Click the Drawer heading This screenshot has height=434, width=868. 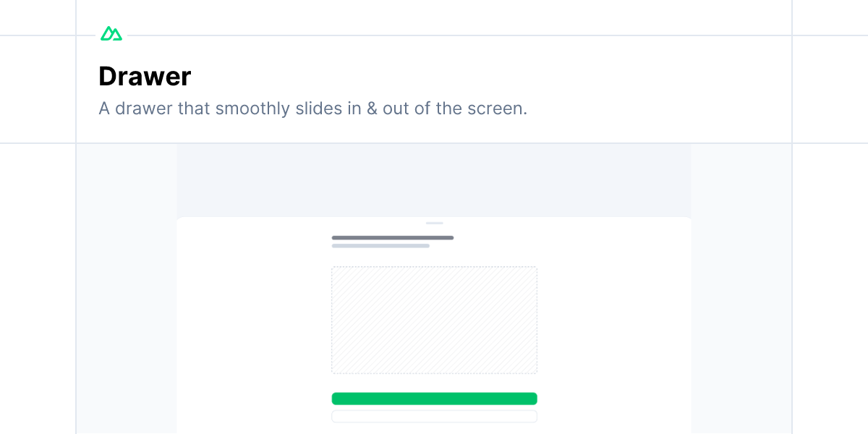point(145,76)
